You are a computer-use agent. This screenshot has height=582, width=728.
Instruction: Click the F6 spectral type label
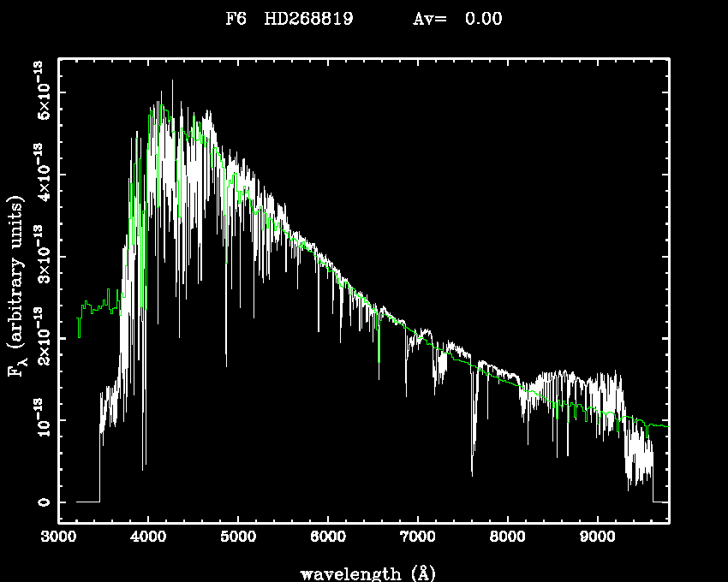(236, 19)
